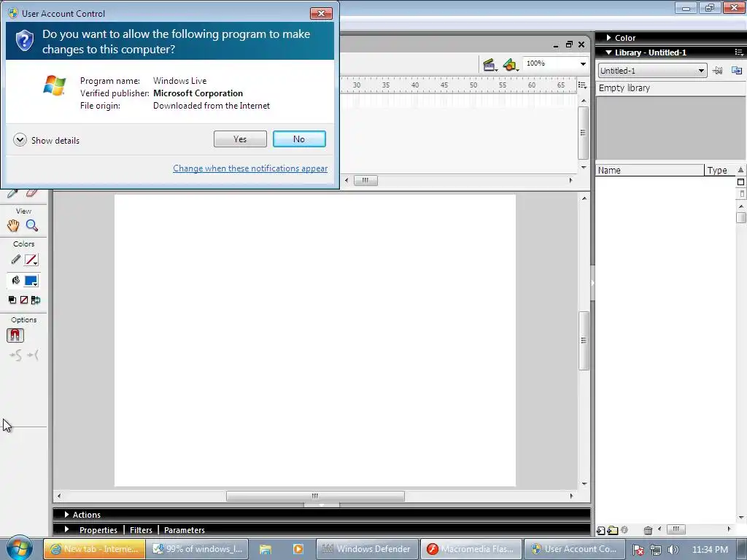The image size is (747, 560).
Task: Click the 11:34 PM clock
Action: point(710,550)
